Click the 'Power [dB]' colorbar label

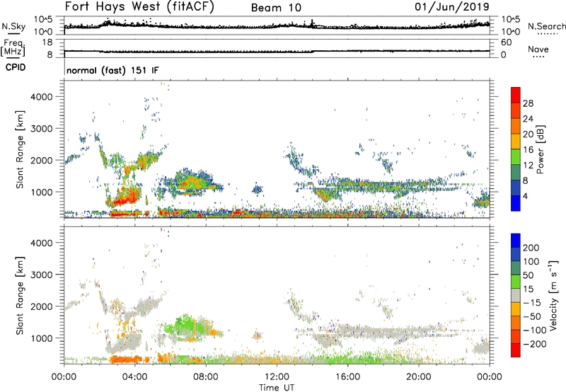coord(540,149)
